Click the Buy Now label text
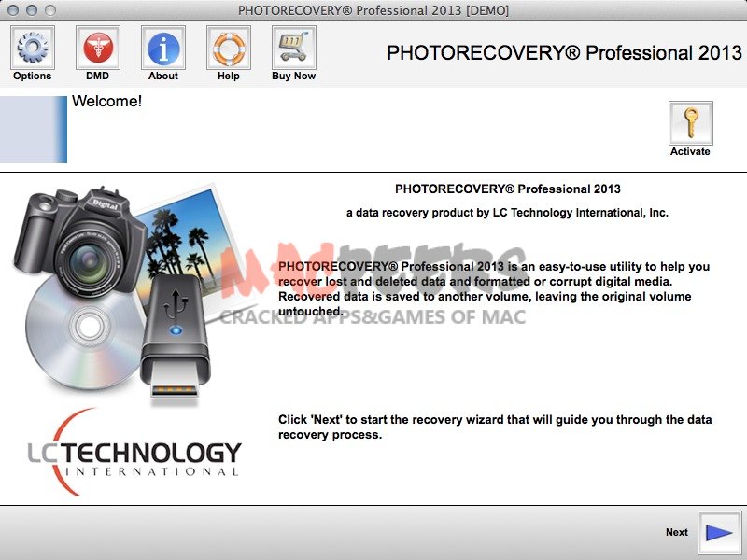The width and height of the screenshot is (747, 560). [293, 76]
